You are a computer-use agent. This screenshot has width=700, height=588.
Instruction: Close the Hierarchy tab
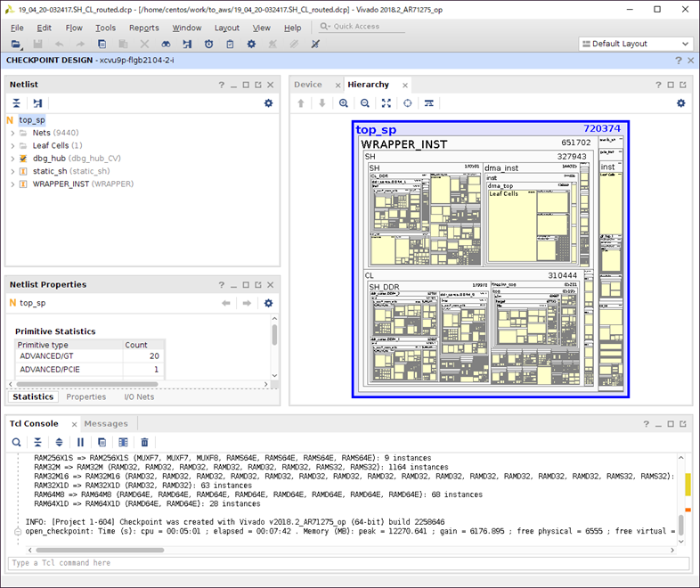click(x=405, y=85)
